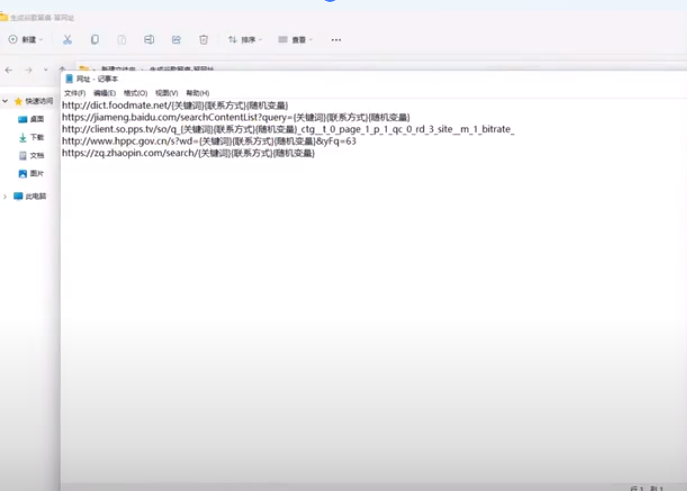The height and width of the screenshot is (491, 687).
Task: Click the www.hppc.gov.cn URL line
Action: (209, 141)
